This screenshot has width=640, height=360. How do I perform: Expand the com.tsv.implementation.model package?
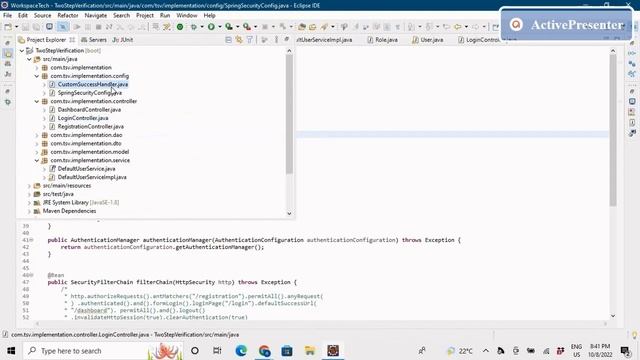click(x=37, y=152)
